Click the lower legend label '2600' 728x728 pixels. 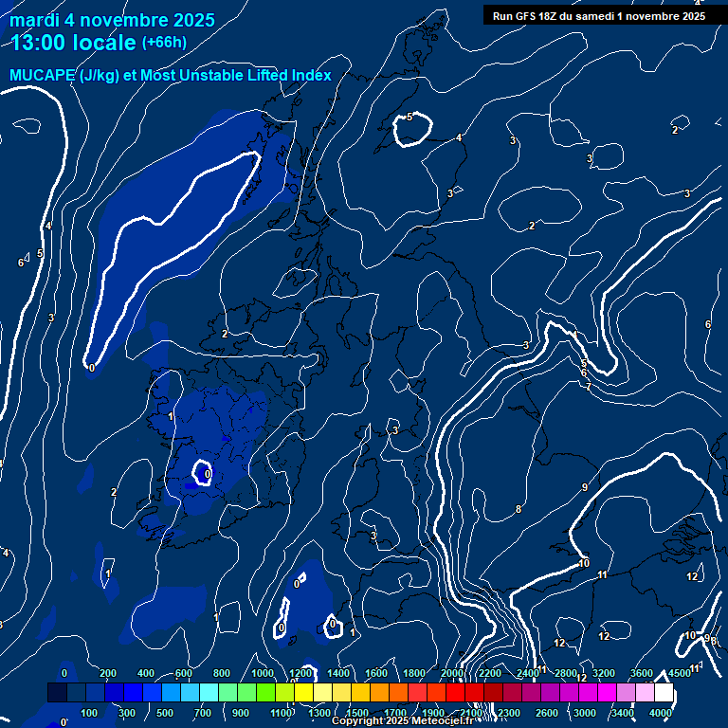coord(547,713)
